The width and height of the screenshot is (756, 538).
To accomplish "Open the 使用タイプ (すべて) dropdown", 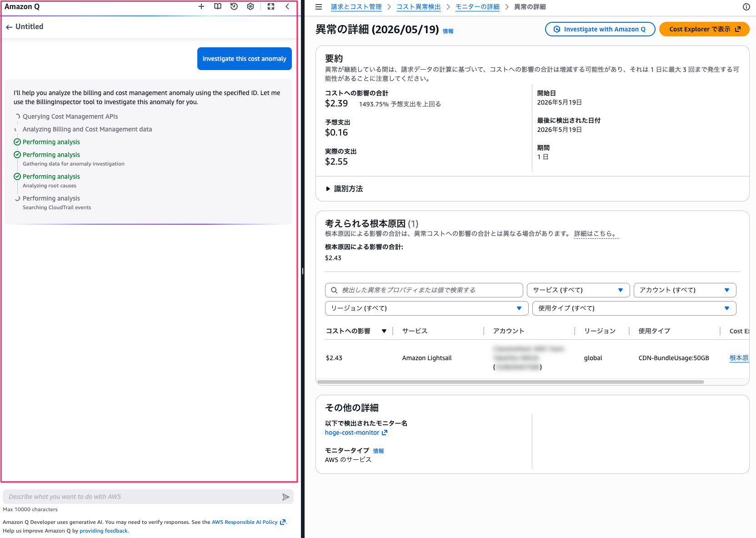I will coord(634,308).
